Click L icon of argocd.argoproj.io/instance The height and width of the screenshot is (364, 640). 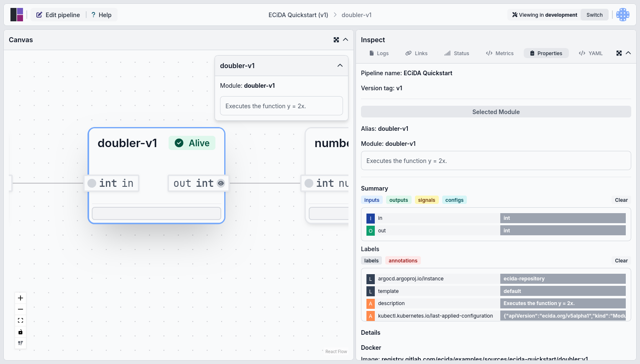click(371, 279)
